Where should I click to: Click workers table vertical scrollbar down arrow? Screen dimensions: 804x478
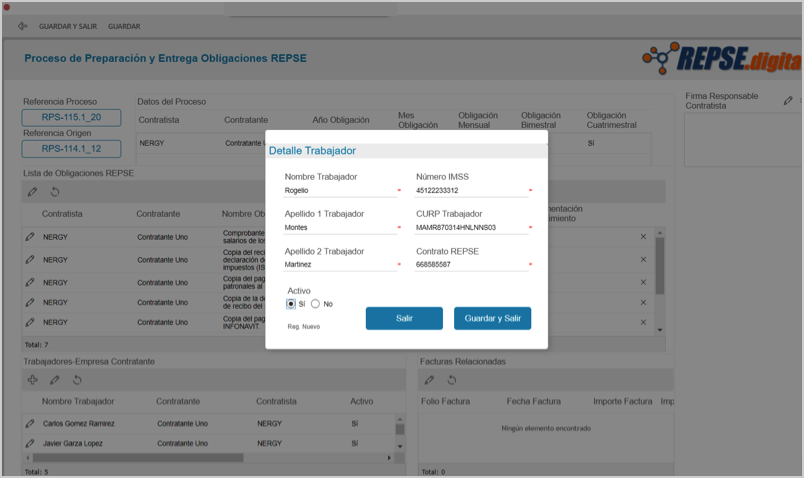(400, 446)
